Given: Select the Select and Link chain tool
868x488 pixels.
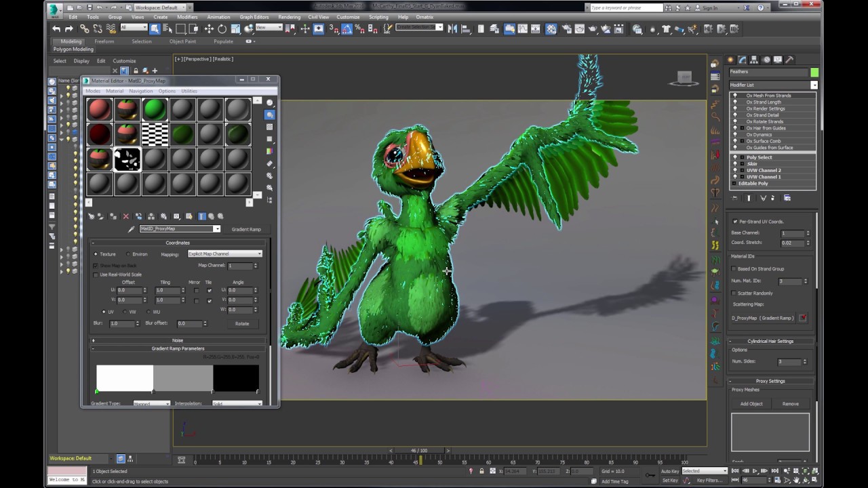Looking at the screenshot, I should pos(85,28).
